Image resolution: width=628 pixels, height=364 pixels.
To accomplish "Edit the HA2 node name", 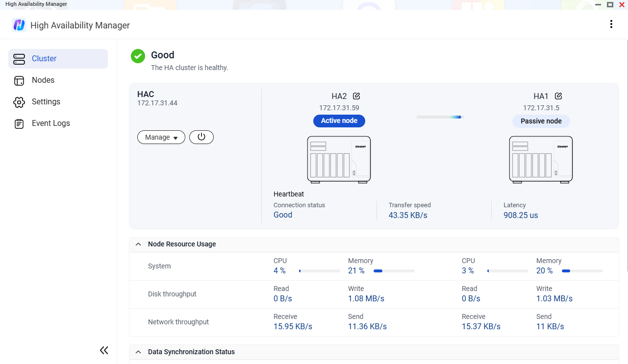I will point(356,96).
